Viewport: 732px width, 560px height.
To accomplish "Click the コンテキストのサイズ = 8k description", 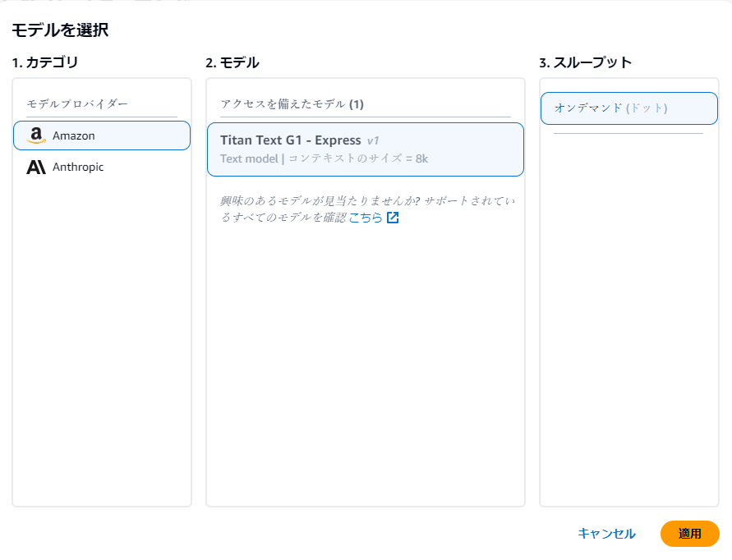I will pos(358,158).
